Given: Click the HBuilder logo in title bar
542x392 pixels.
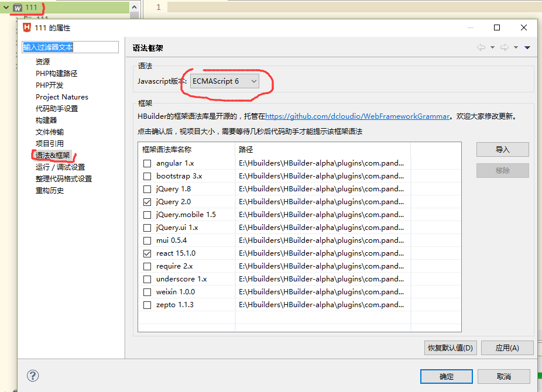Looking at the screenshot, I should (27, 27).
